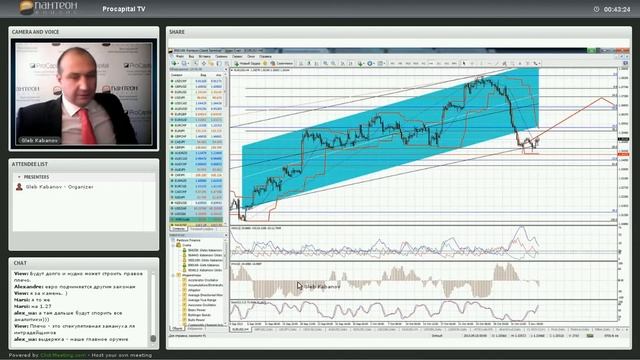Viewport: 640px width, 360px height.
Task: Open the ClickMeeting.com link
Action: pyautogui.click(x=63, y=355)
